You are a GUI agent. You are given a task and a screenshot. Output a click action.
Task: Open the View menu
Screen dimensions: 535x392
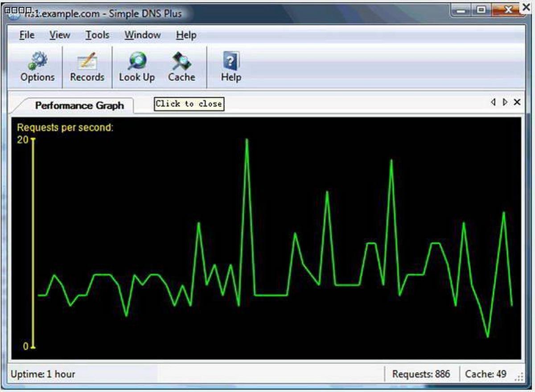pyautogui.click(x=60, y=35)
